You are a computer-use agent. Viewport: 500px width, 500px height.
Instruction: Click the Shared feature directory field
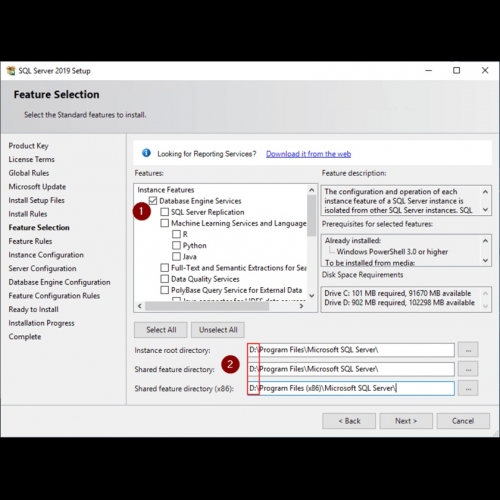351,369
